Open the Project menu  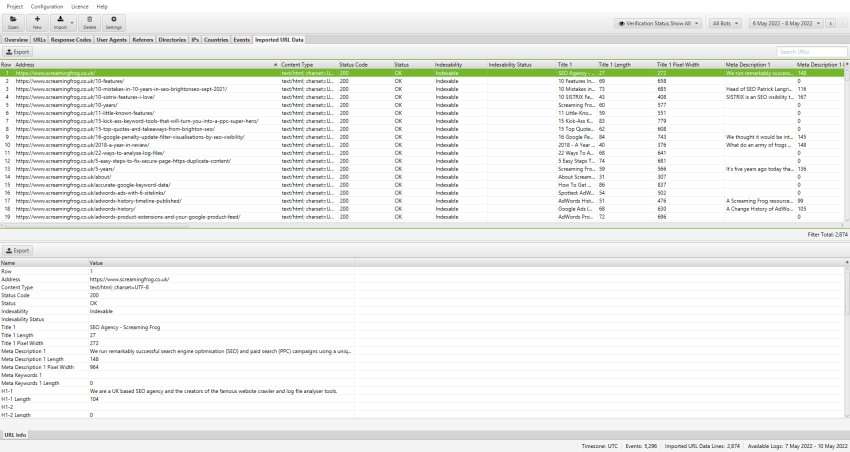pyautogui.click(x=15, y=7)
